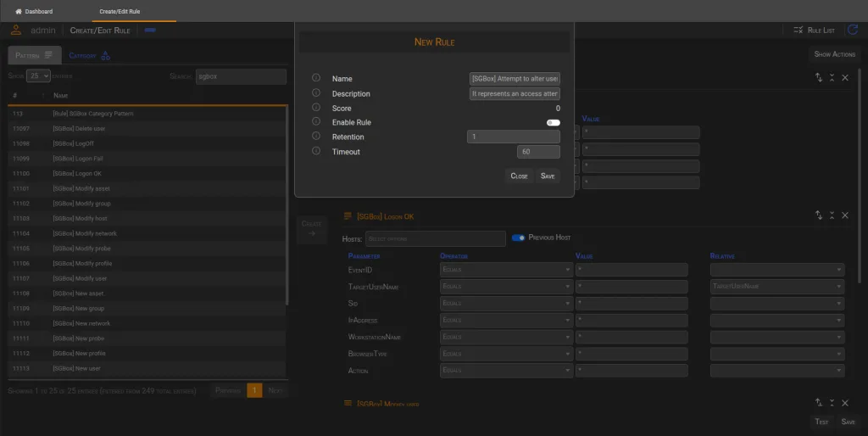Focus the Description input field
This screenshot has width=868, height=436.
[515, 93]
